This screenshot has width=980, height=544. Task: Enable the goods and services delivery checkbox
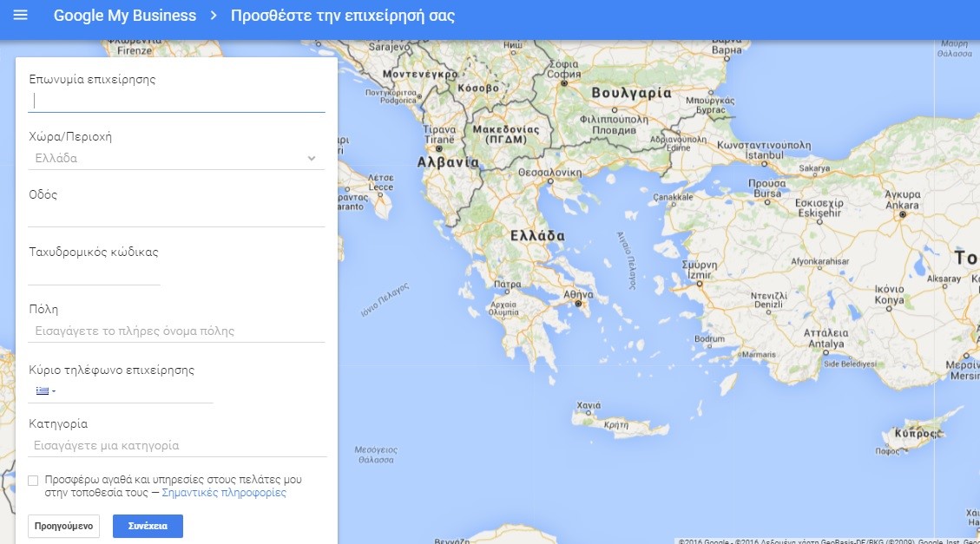(x=33, y=480)
